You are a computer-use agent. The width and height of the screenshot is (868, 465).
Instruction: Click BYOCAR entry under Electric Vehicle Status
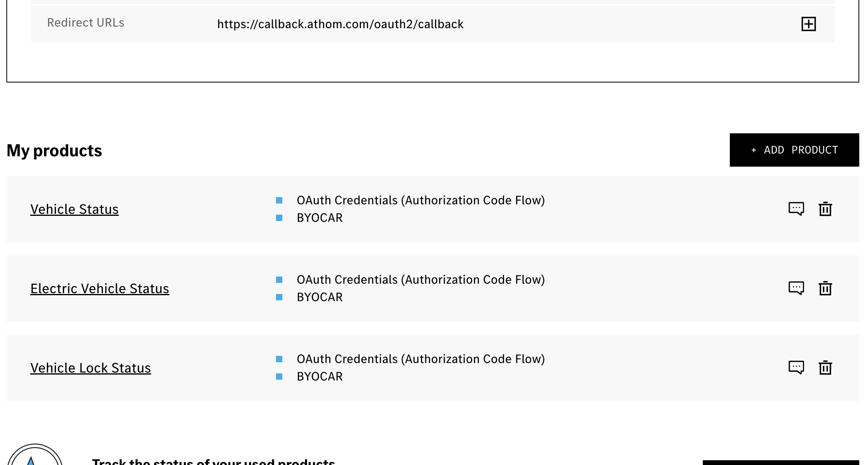pos(320,297)
